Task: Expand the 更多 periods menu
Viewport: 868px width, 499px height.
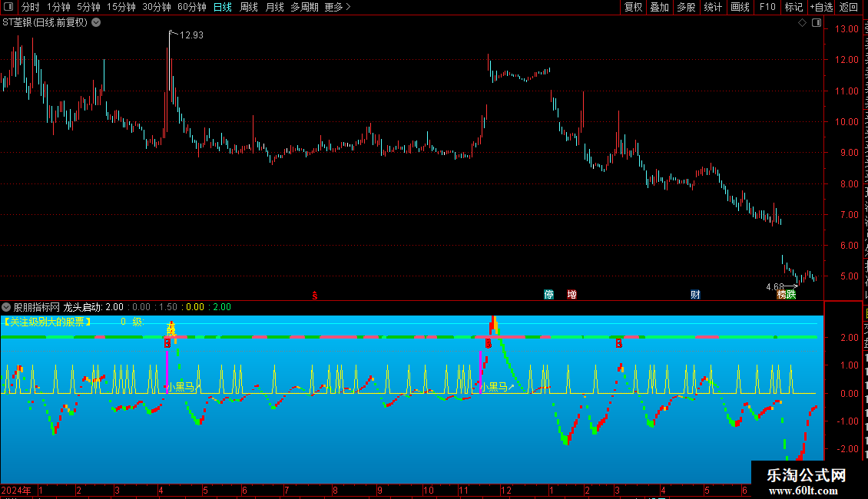Action: click(x=337, y=7)
